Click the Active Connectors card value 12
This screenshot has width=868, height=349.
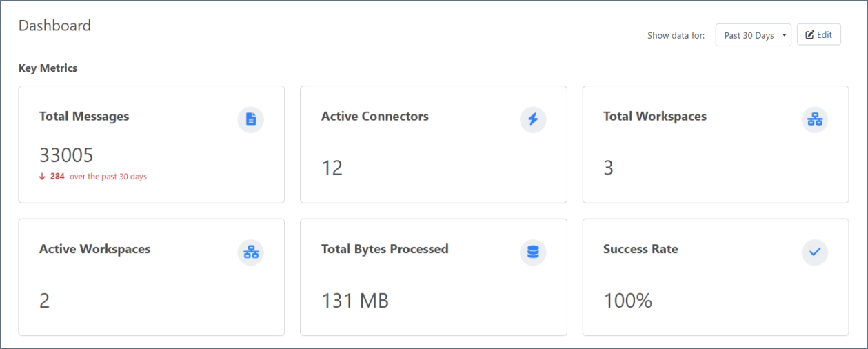pyautogui.click(x=332, y=168)
